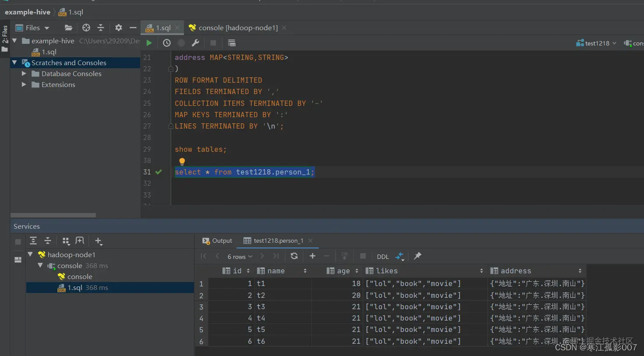Toggle in-editor results table icon

click(x=232, y=43)
